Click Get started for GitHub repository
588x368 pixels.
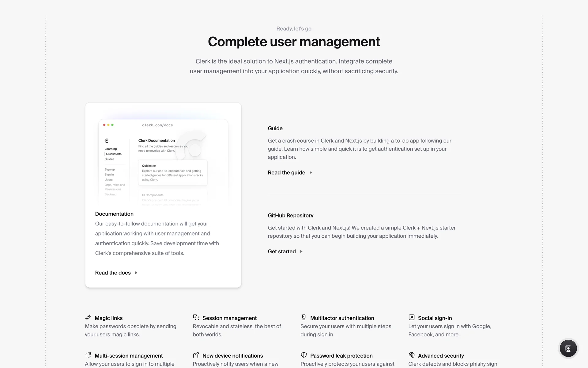click(x=282, y=251)
